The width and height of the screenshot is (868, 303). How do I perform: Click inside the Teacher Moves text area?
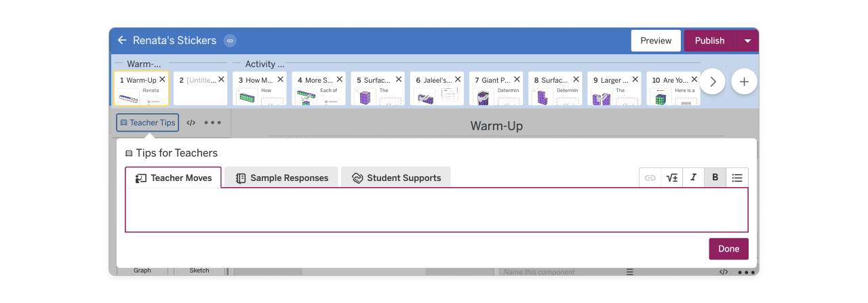436,210
